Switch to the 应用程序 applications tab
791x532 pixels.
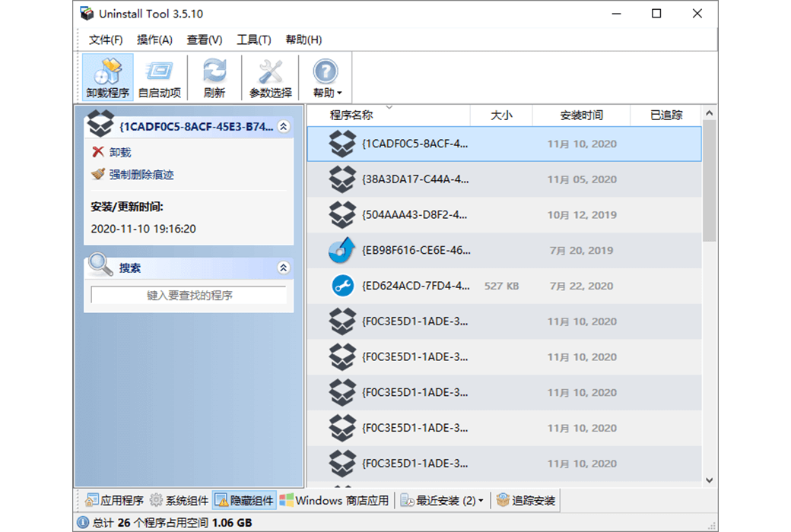pos(115,500)
